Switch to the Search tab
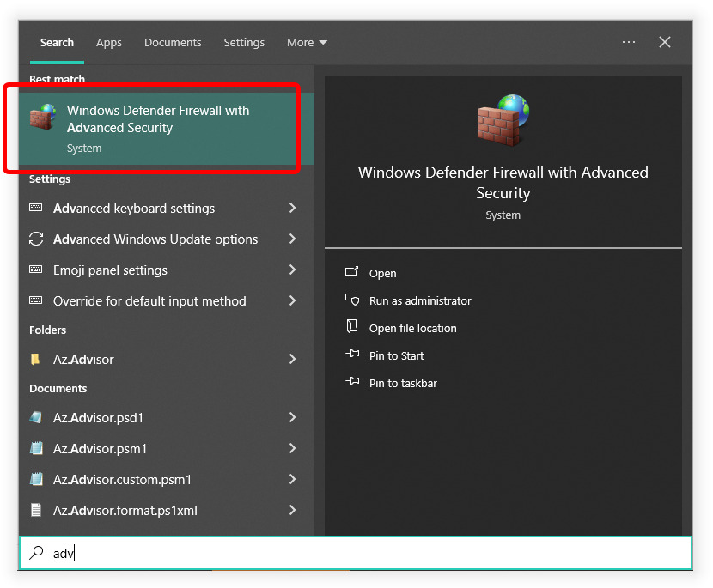The image size is (713, 588). (x=57, y=43)
